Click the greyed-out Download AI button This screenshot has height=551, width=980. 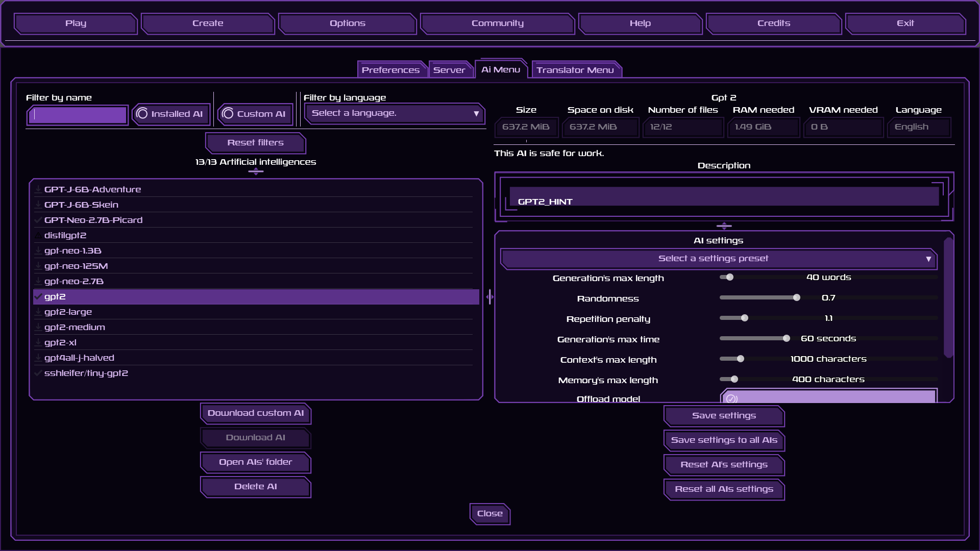[x=256, y=438]
